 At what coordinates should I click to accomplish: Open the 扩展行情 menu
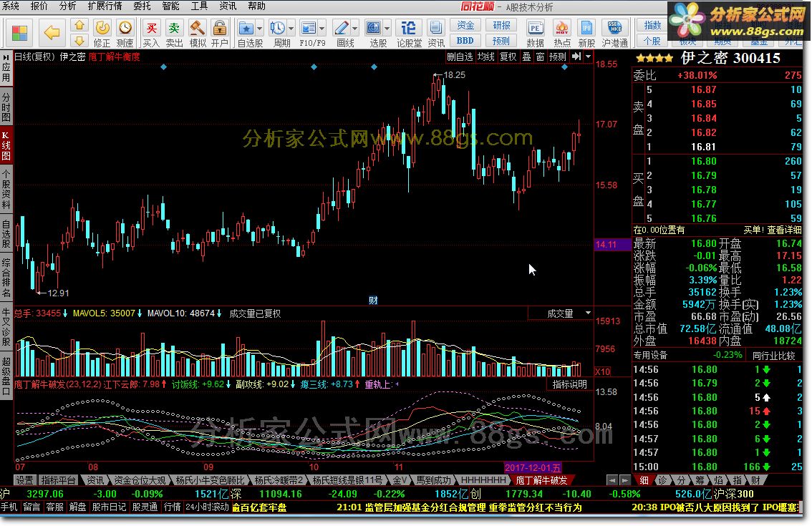click(105, 6)
